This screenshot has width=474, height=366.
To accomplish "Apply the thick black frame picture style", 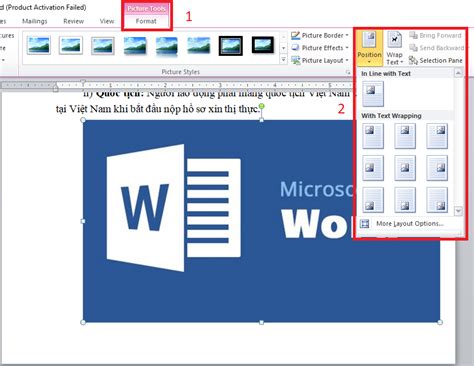I will pyautogui.click(x=263, y=45).
